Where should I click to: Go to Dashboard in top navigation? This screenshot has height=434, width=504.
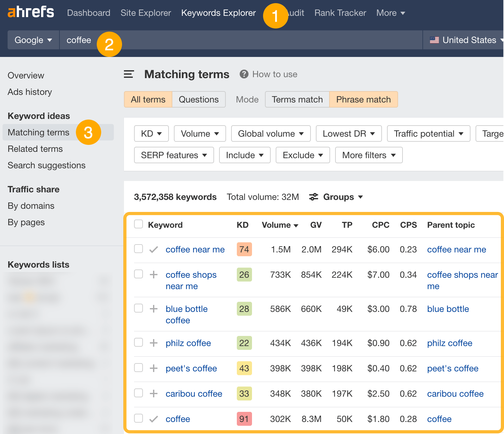pyautogui.click(x=89, y=13)
